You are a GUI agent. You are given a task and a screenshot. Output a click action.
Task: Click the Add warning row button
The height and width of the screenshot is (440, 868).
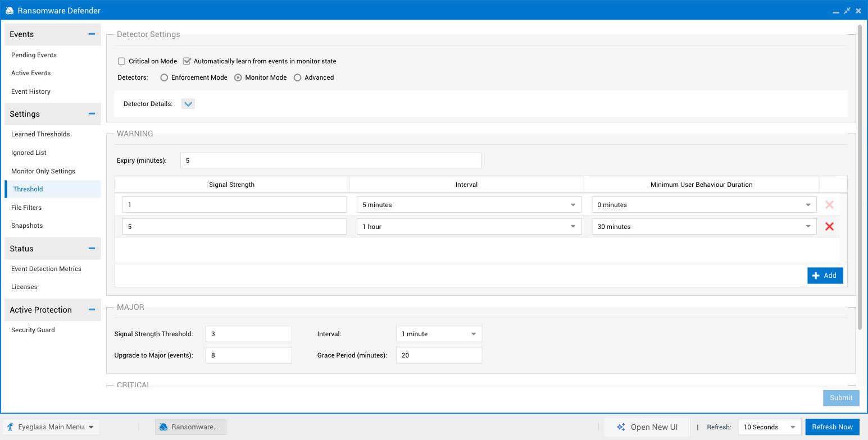pos(825,276)
